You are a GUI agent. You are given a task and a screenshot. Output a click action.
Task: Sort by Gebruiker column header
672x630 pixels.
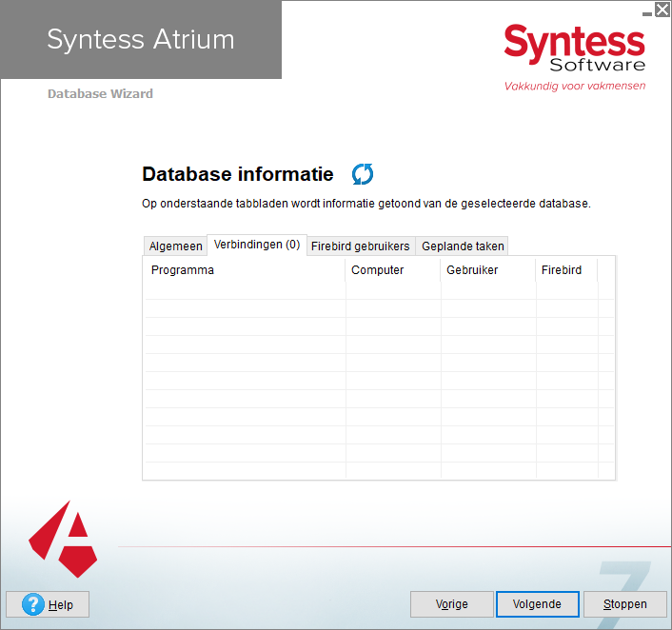click(488, 270)
